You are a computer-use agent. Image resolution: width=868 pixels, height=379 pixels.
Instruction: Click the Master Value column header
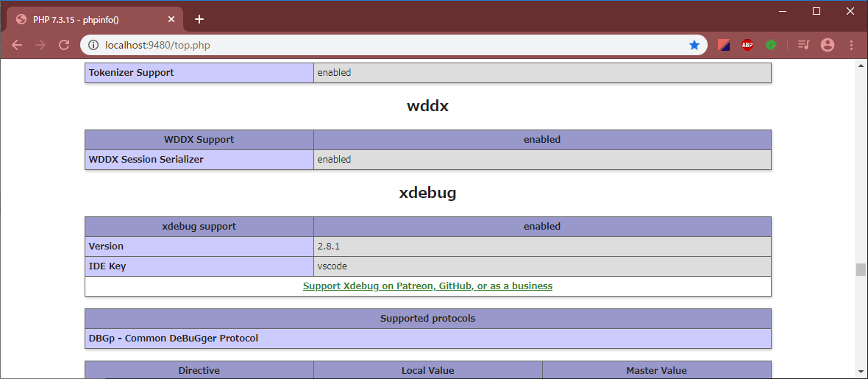(x=657, y=370)
